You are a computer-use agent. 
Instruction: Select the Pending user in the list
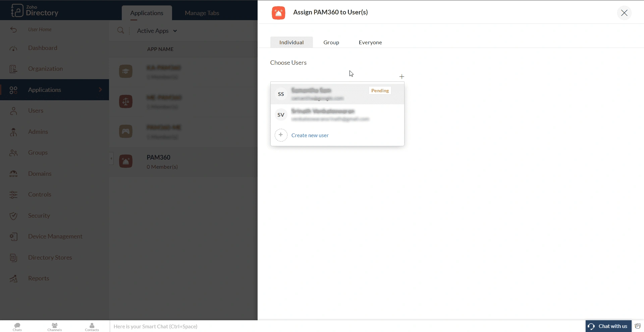[337, 94]
